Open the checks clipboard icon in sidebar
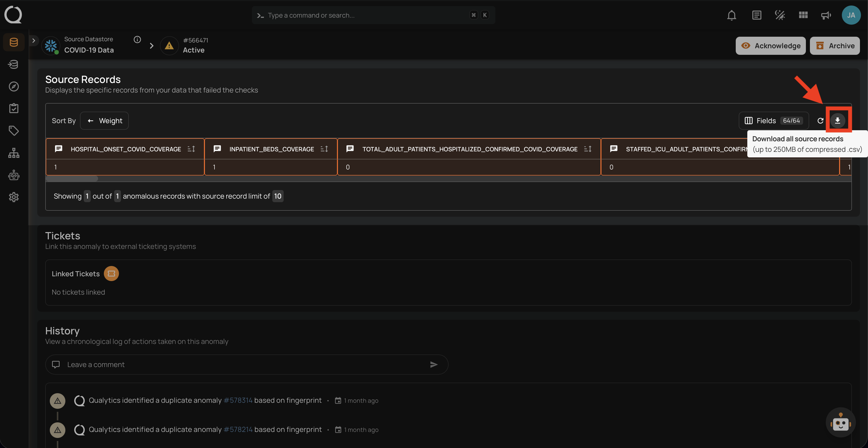This screenshot has width=868, height=448. [x=14, y=108]
